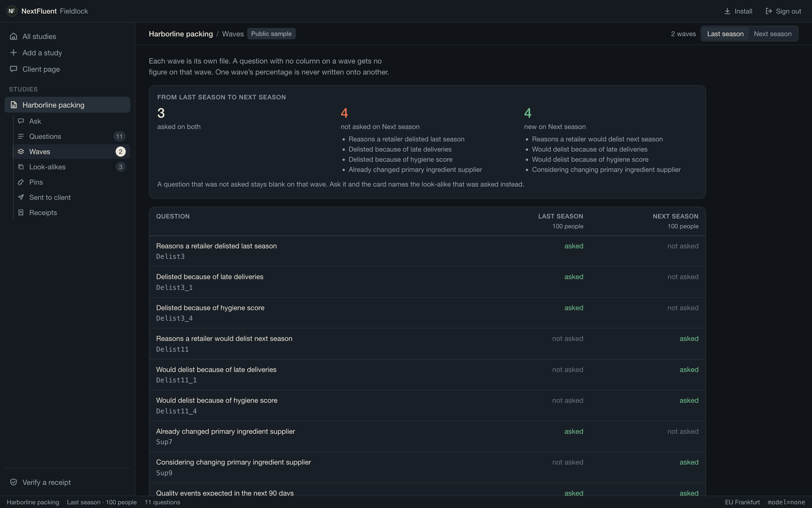The height and width of the screenshot is (508, 812).
Task: Click the Install button
Action: tap(738, 11)
